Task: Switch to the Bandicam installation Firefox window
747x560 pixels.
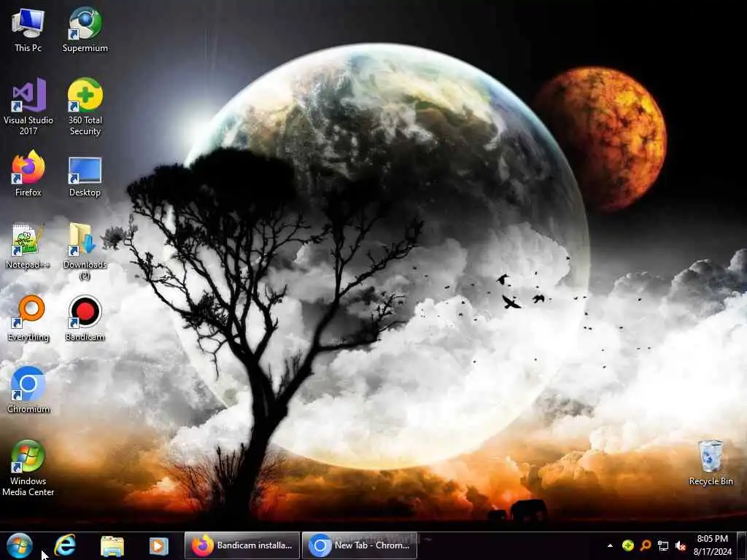Action: [242, 545]
